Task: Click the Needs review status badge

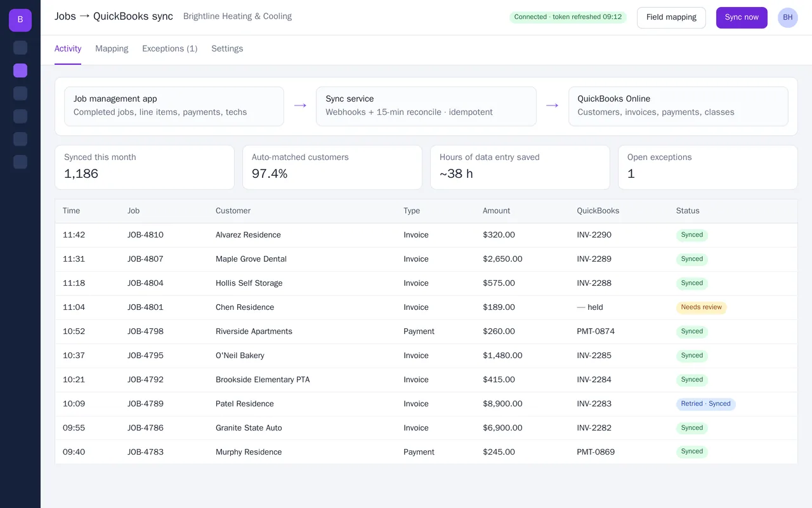Action: pyautogui.click(x=702, y=307)
